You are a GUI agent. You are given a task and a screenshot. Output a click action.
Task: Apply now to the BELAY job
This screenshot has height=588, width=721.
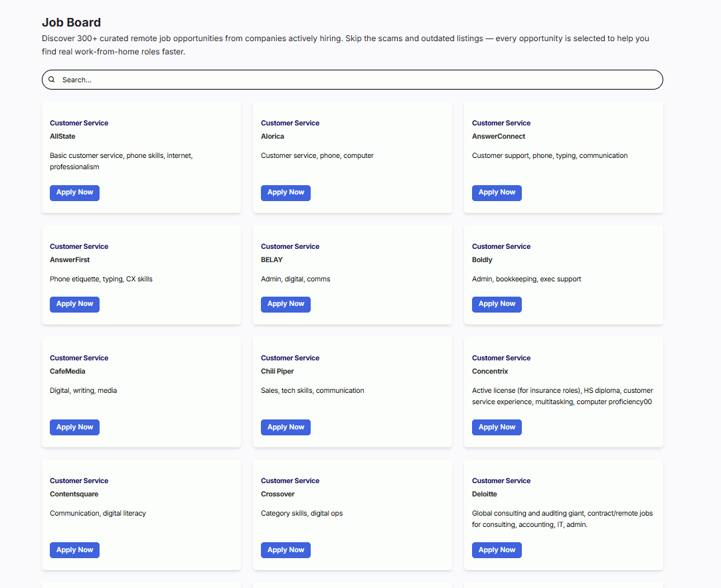285,304
